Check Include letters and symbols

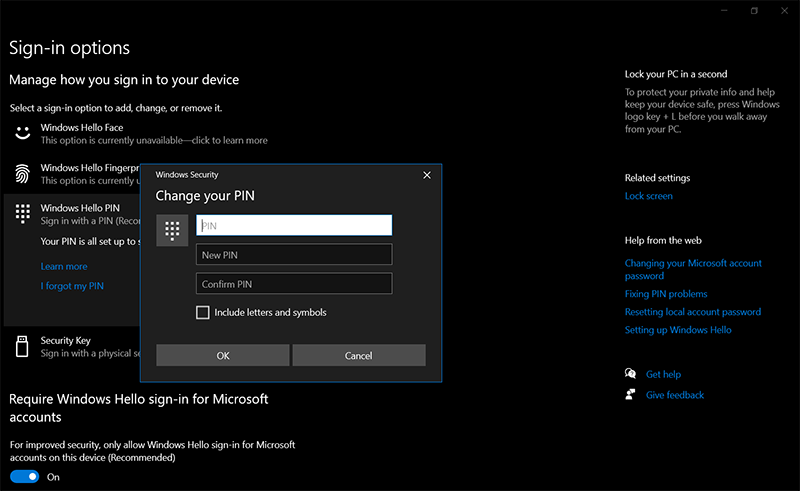[203, 312]
